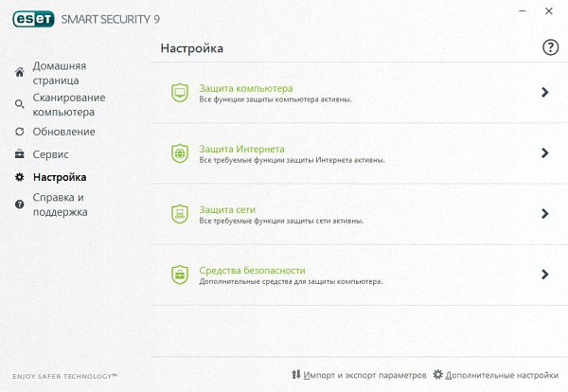The height and width of the screenshot is (392, 568).
Task: Click the magnifier icon for Сканирование компьютера
Action: tap(20, 104)
